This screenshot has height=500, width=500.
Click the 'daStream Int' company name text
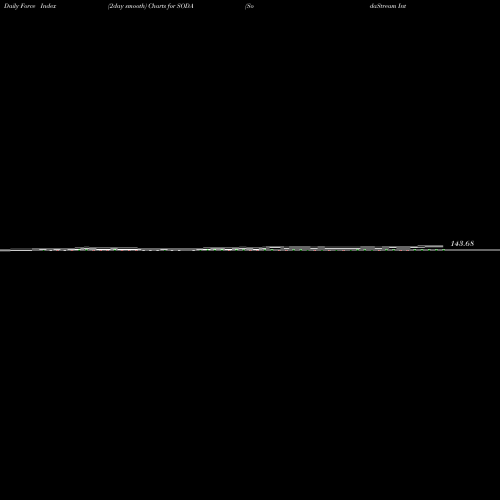pyautogui.click(x=388, y=6)
